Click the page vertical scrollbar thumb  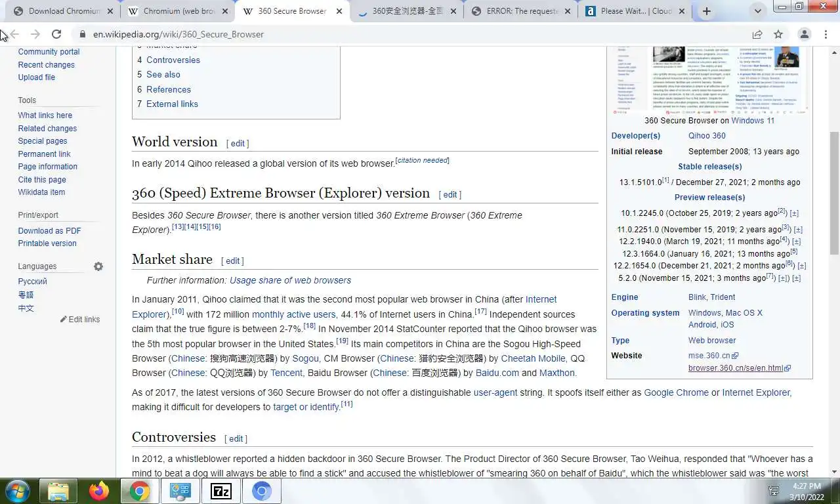click(834, 192)
